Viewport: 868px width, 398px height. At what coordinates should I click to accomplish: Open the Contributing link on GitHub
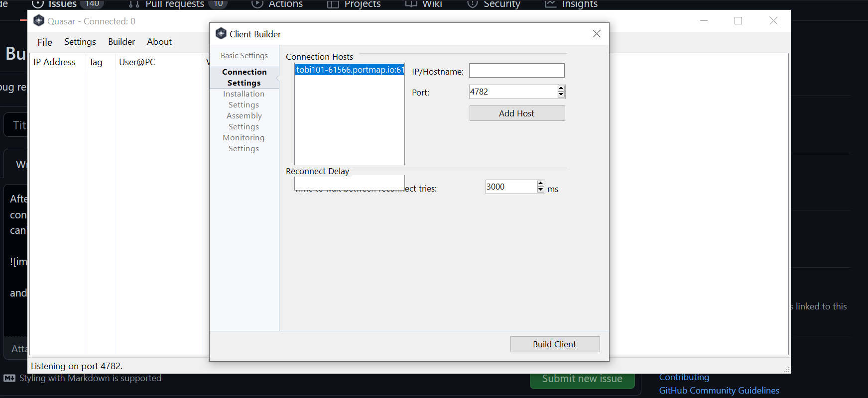pyautogui.click(x=684, y=377)
